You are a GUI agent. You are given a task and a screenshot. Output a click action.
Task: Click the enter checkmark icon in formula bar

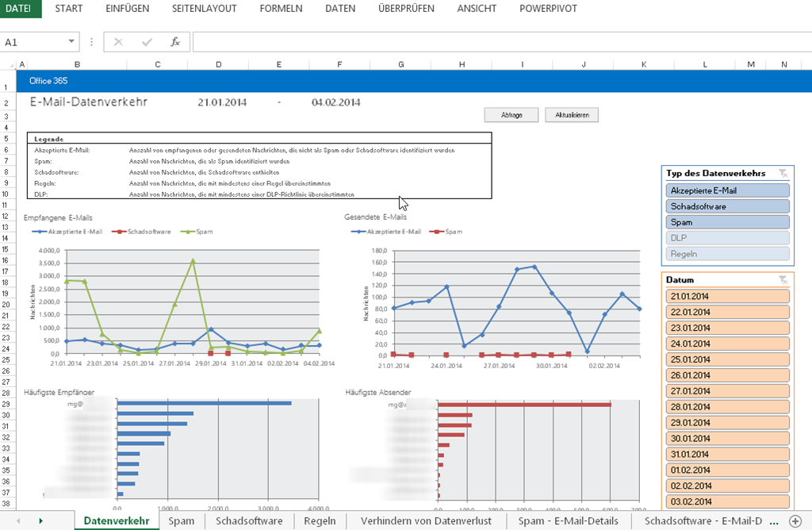[x=147, y=42]
